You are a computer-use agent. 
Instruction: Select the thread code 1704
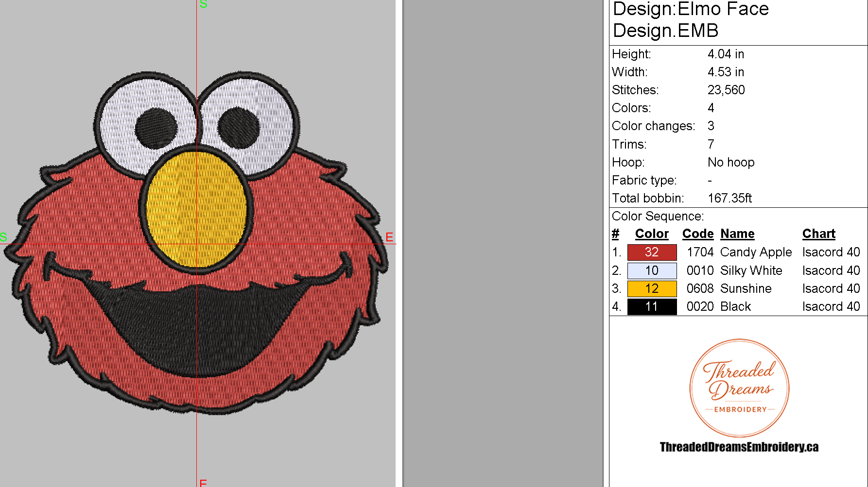pos(700,252)
